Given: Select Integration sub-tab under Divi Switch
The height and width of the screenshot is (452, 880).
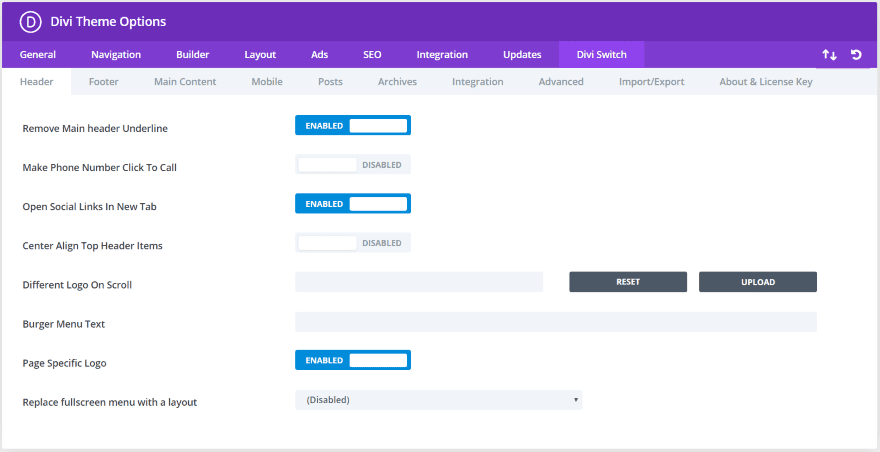Looking at the screenshot, I should (x=478, y=81).
